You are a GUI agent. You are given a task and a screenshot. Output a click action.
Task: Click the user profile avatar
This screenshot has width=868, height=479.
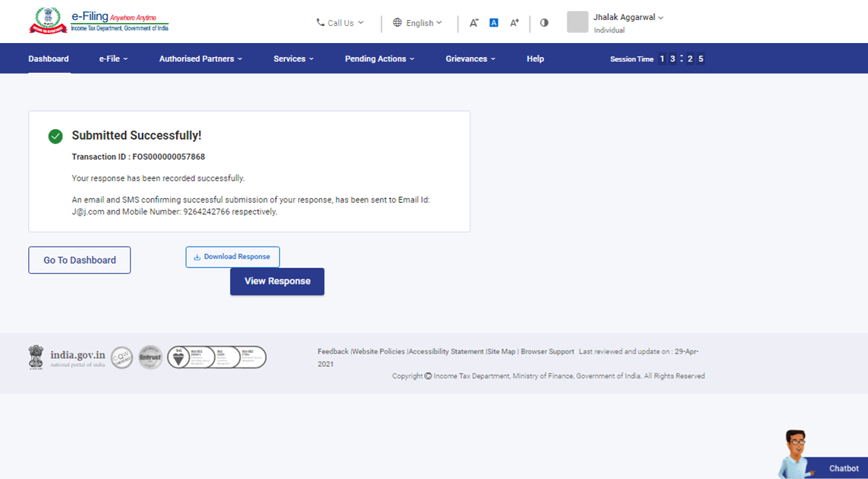pyautogui.click(x=577, y=22)
